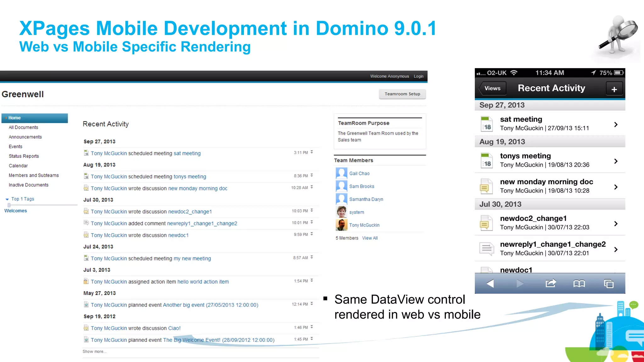Open the hello world action item link

tap(203, 282)
